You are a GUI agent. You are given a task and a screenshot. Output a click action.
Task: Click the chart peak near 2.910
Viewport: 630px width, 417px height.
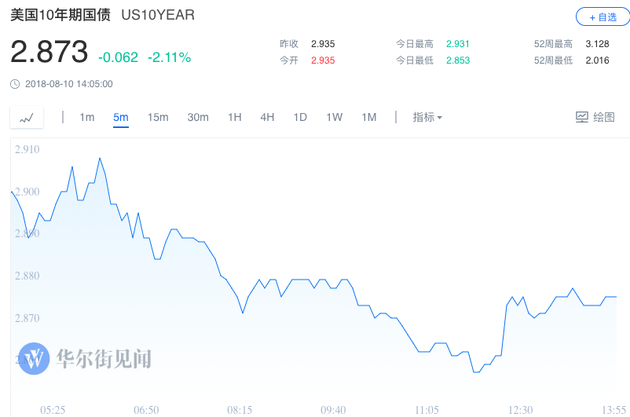click(x=100, y=158)
